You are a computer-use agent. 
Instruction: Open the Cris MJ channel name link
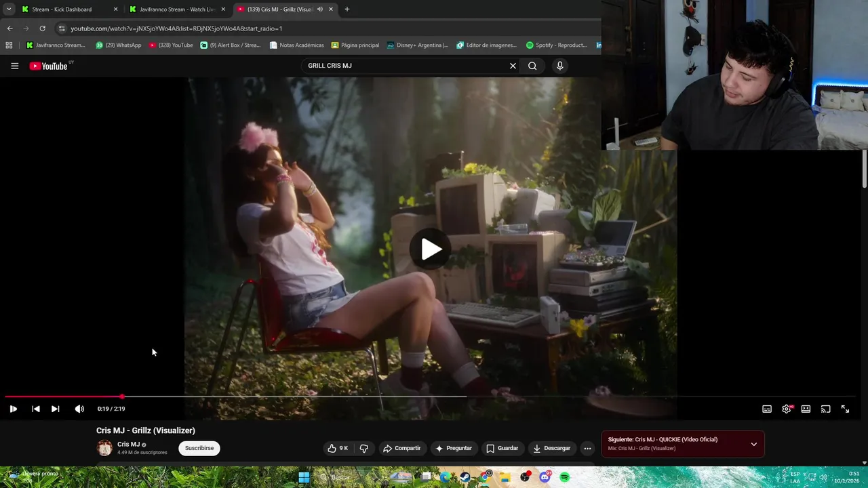(128, 445)
